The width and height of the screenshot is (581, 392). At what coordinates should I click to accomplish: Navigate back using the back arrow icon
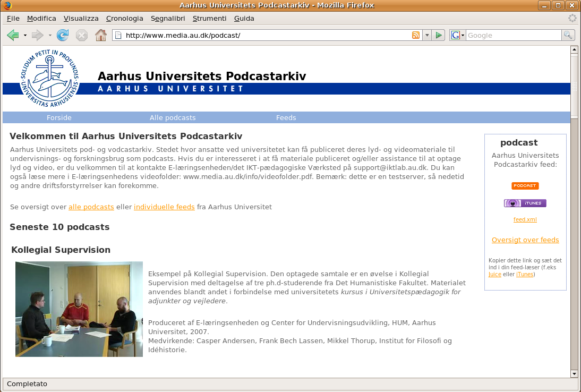coord(12,35)
